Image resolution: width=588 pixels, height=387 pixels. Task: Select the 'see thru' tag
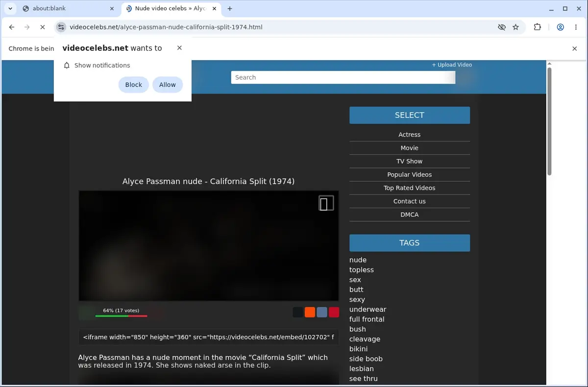[x=363, y=379]
